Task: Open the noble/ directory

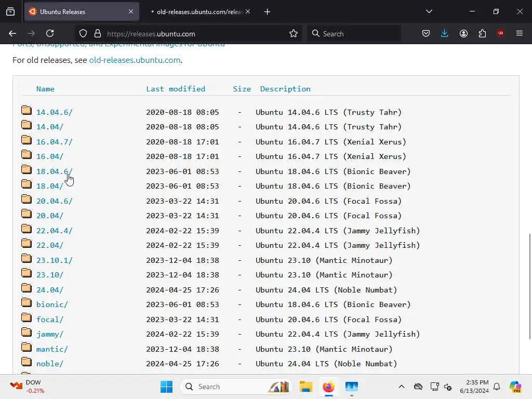Action: 50,364
